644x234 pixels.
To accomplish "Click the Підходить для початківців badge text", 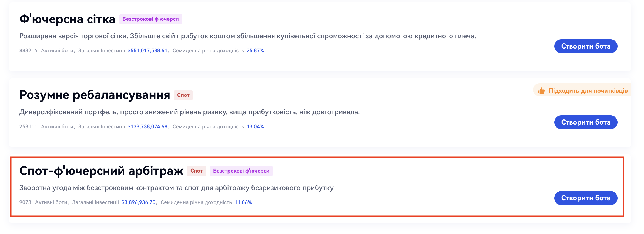I will coord(588,91).
